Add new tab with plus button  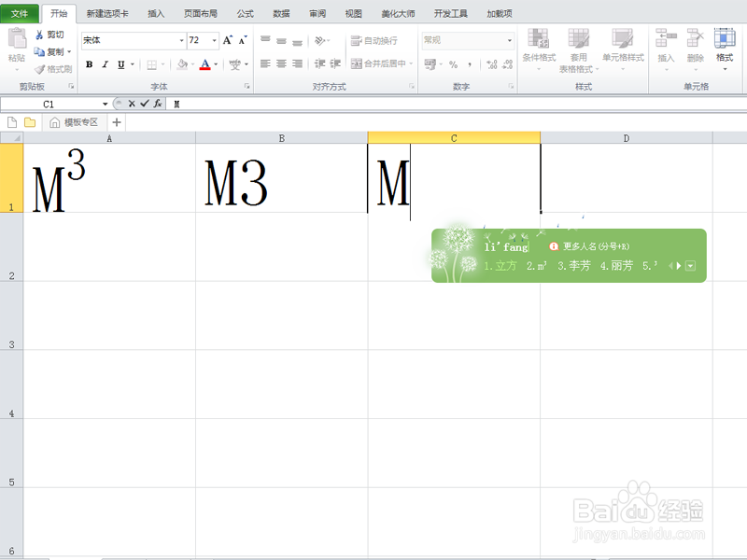tap(116, 122)
